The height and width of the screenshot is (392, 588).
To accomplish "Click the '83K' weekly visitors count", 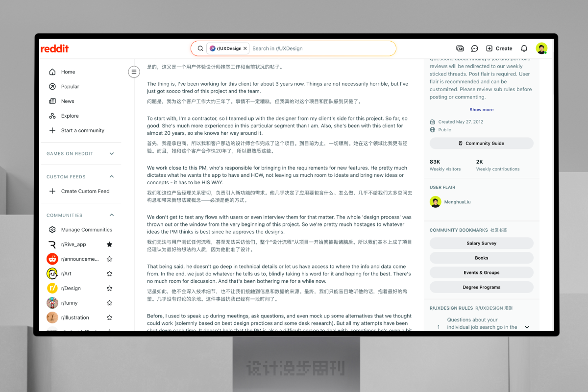I will point(435,162).
